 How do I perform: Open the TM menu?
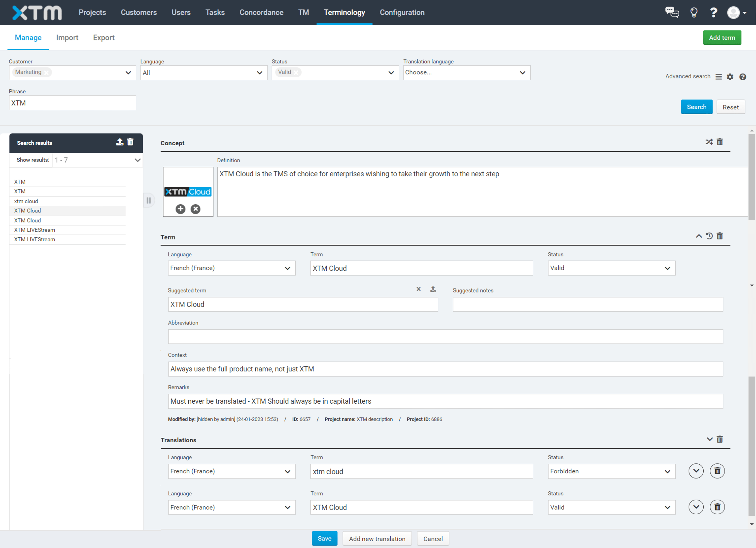[x=303, y=12]
